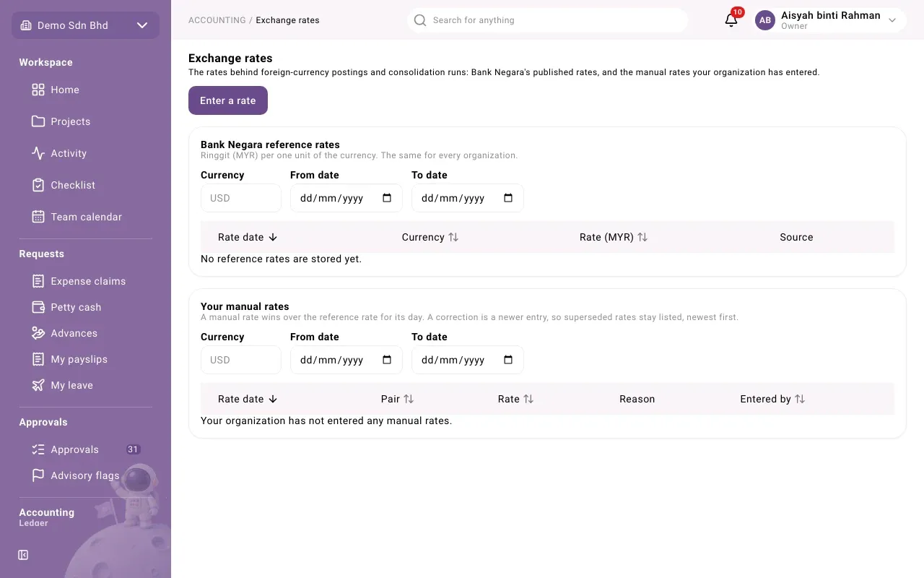This screenshot has width=924, height=578.
Task: Open Approvals list-check icon
Action: (38, 449)
